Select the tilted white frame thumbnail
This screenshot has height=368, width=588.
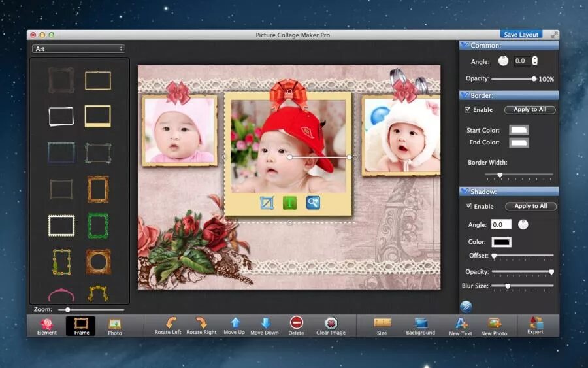pos(61,116)
